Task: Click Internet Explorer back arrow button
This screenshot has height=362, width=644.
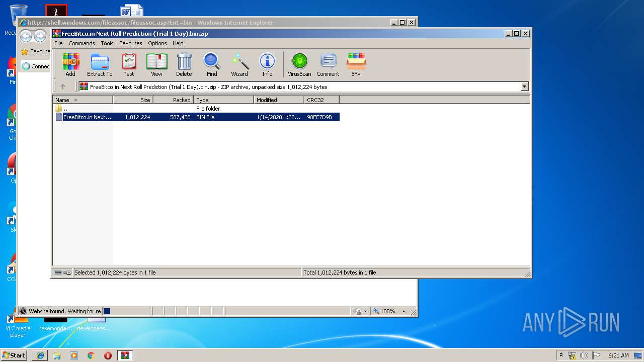Action: (26, 36)
